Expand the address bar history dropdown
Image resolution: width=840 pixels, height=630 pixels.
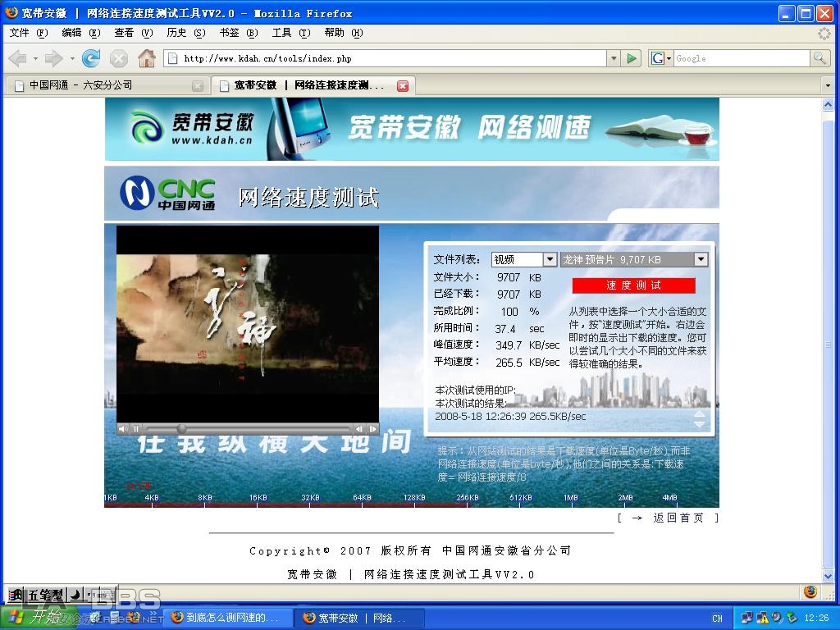pos(614,58)
